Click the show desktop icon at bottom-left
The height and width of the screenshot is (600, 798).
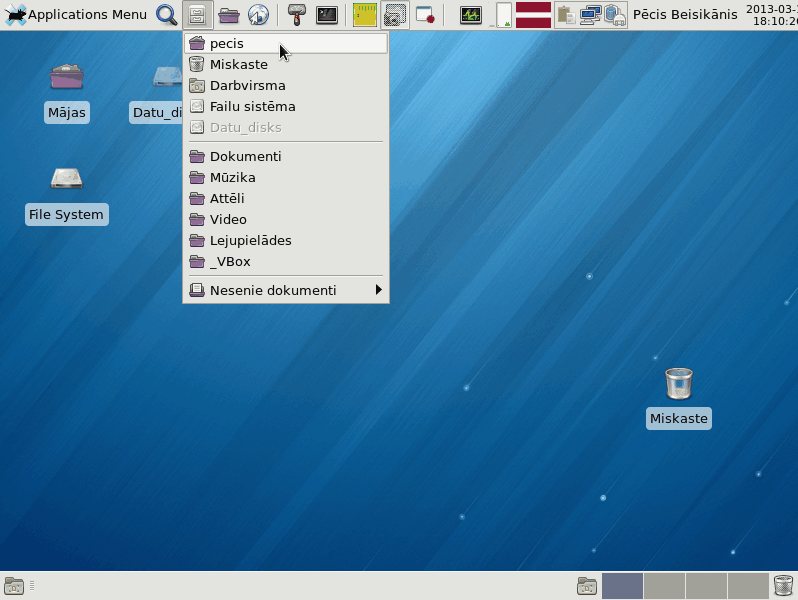tap(14, 586)
